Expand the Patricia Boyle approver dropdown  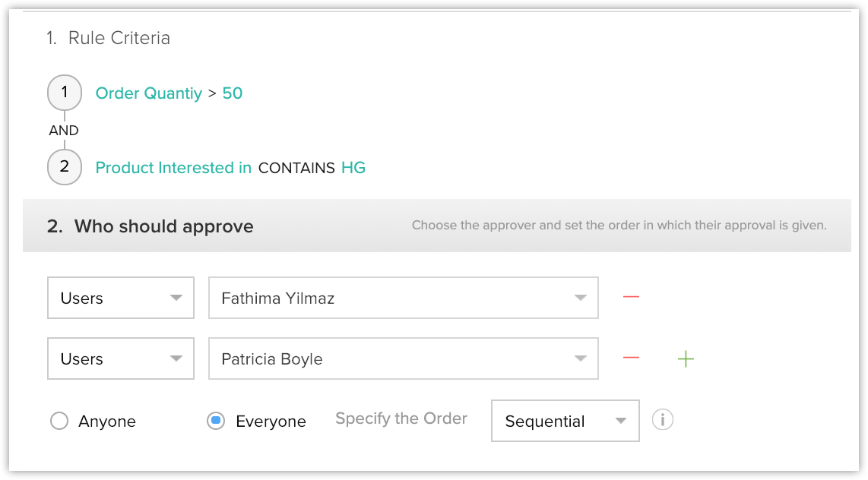click(x=404, y=358)
